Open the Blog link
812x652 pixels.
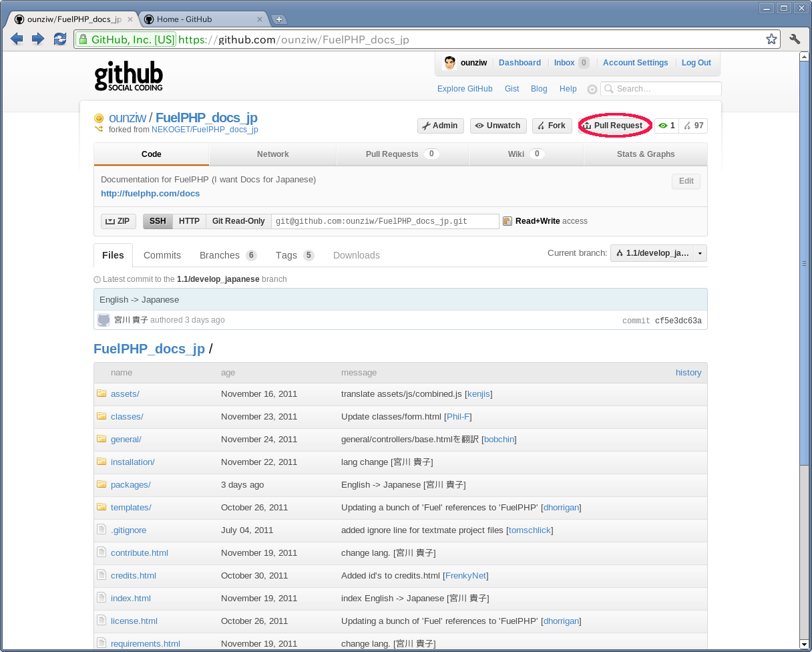coord(539,89)
